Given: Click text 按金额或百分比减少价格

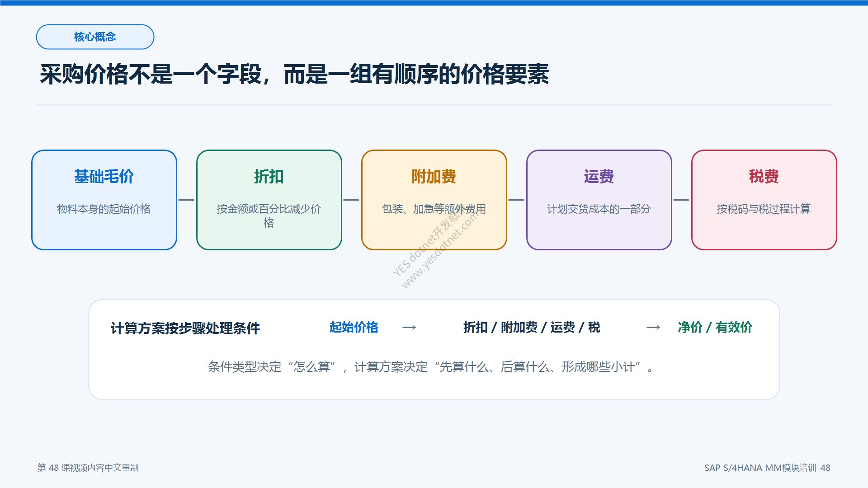Looking at the screenshot, I should pos(269,216).
